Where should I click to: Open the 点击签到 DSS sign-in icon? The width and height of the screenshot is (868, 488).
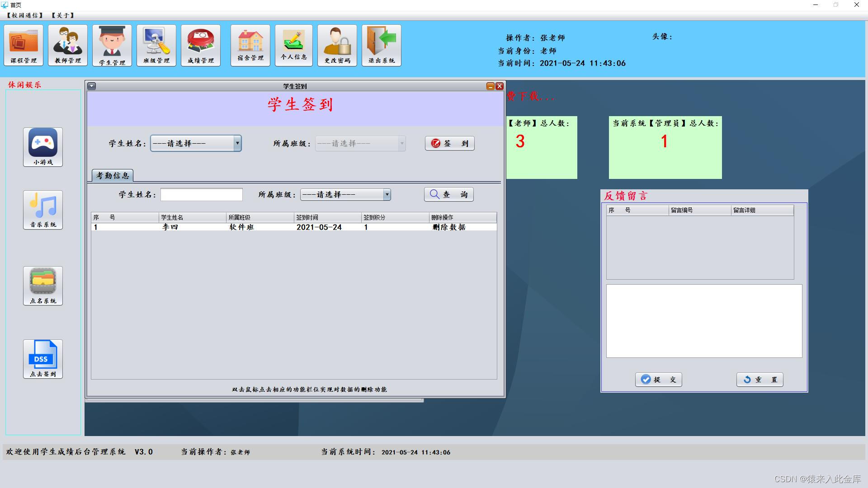click(43, 359)
